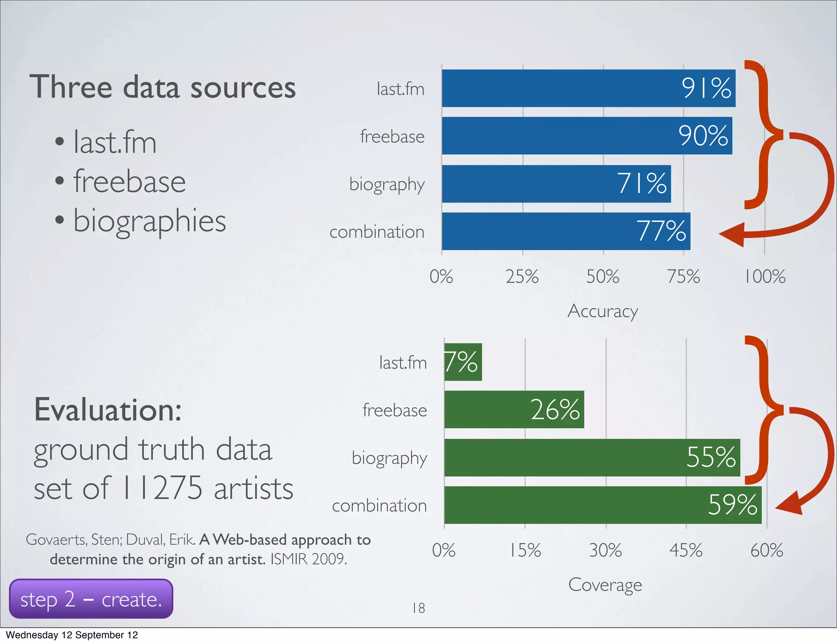Click the blue 91% last.fm accuracy bar

tap(589, 88)
